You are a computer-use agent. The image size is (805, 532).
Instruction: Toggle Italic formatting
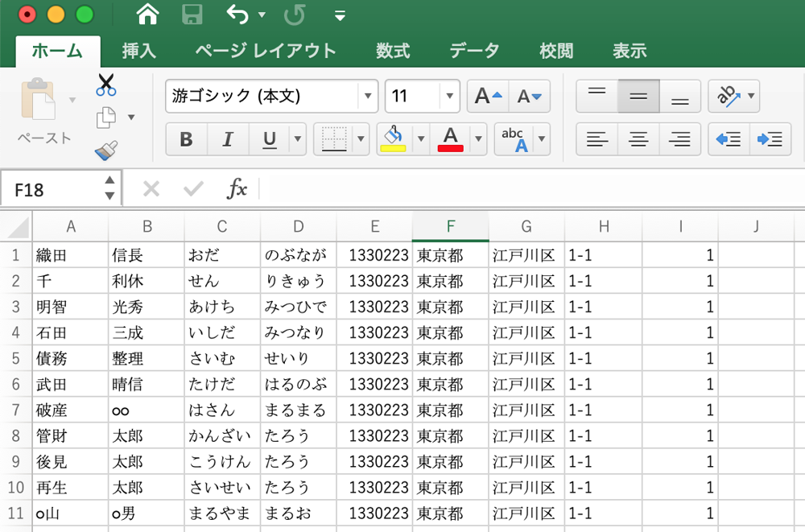tap(228, 139)
